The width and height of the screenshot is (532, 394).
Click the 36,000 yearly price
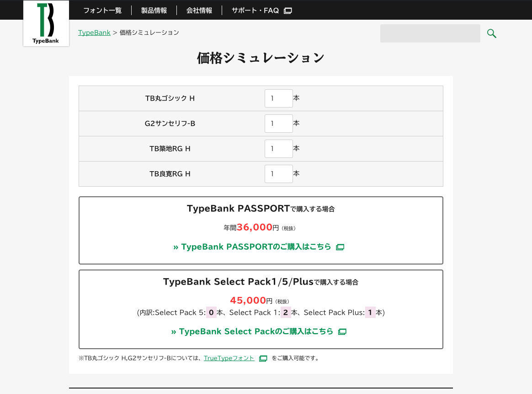(x=255, y=227)
